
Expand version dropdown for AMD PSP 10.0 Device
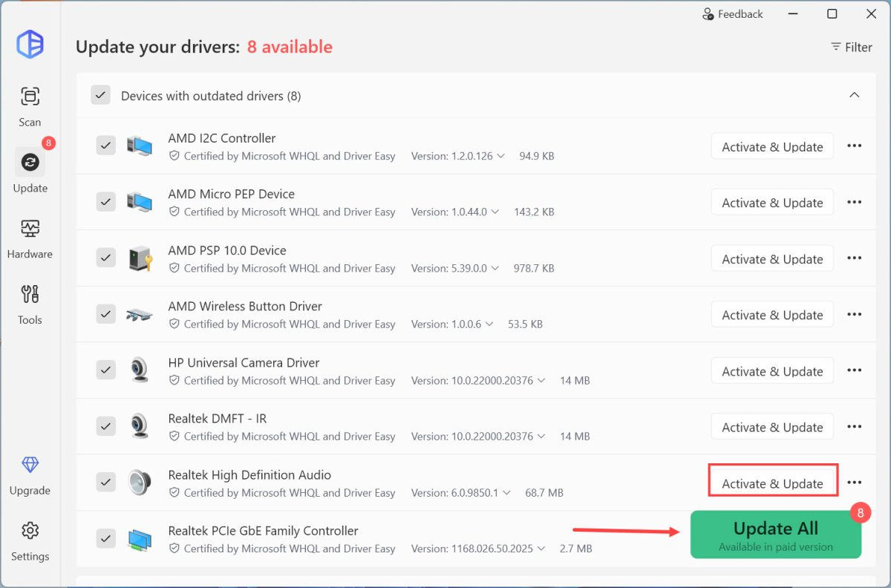pyautogui.click(x=495, y=268)
